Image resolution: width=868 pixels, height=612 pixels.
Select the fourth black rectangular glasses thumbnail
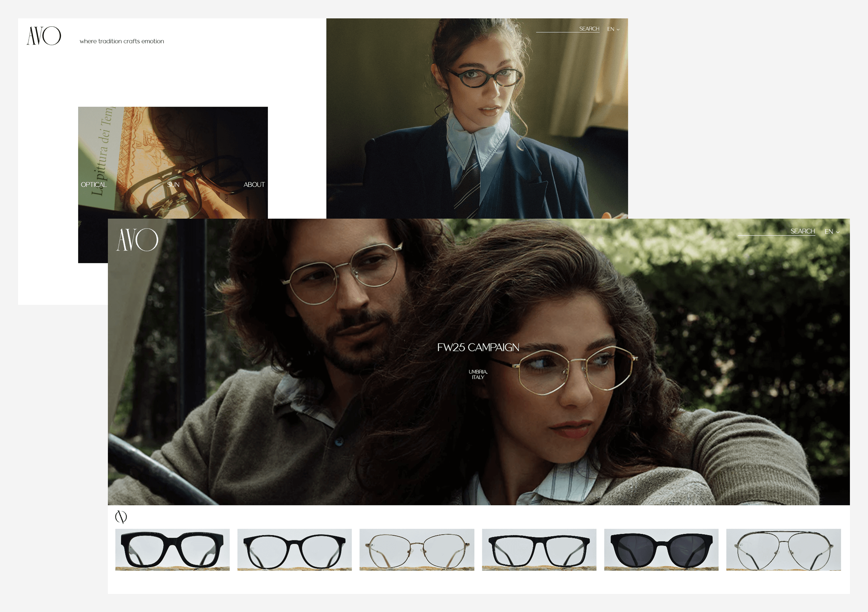coord(539,550)
